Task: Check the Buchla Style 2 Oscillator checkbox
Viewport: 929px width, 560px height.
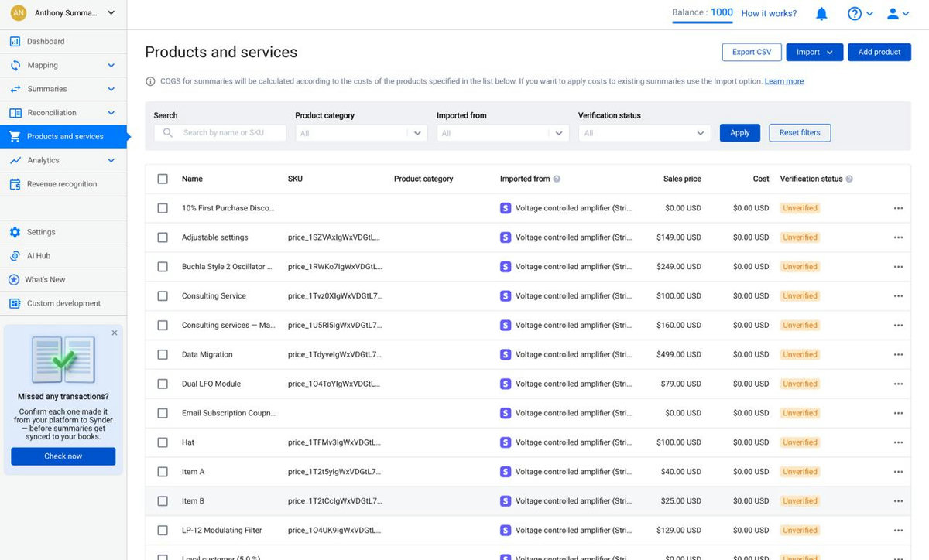Action: coord(163,267)
